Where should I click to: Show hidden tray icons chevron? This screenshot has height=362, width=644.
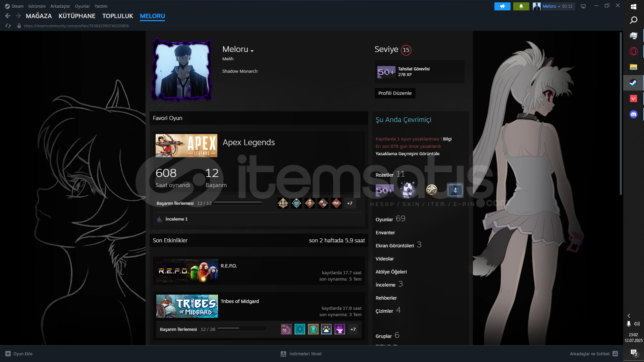pos(629,316)
